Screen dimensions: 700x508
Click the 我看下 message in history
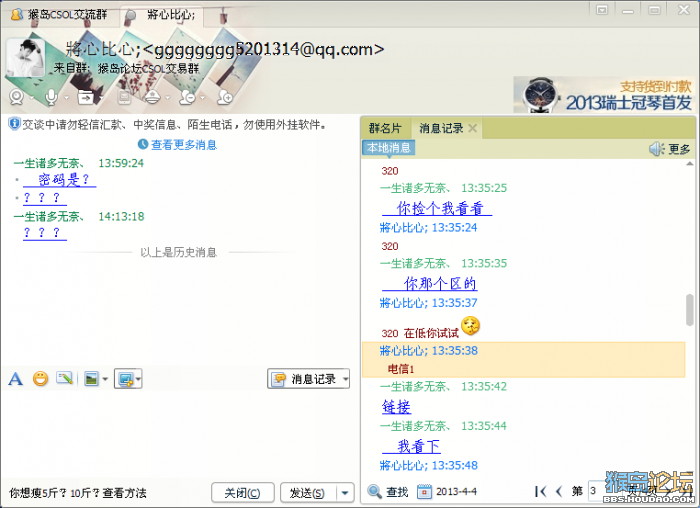tap(412, 446)
